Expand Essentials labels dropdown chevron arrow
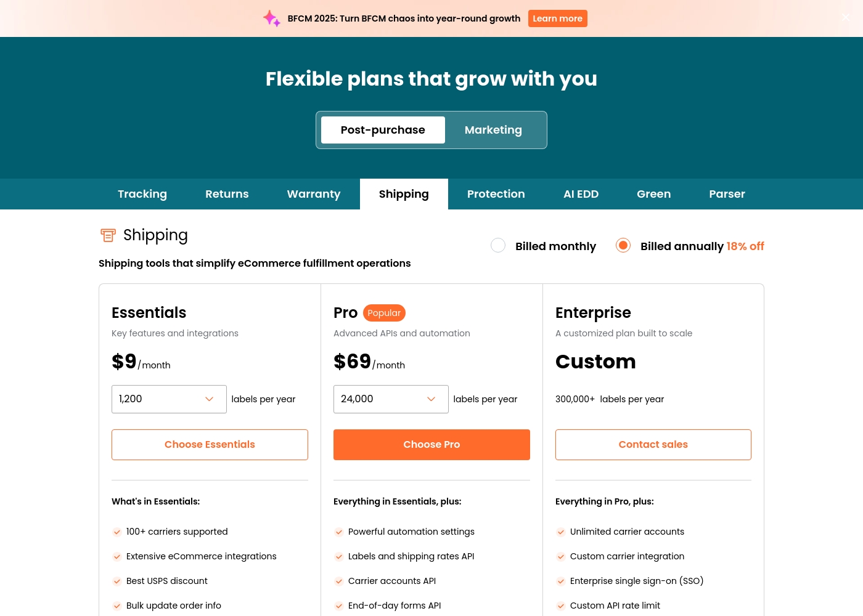The image size is (863, 616). coord(210,399)
